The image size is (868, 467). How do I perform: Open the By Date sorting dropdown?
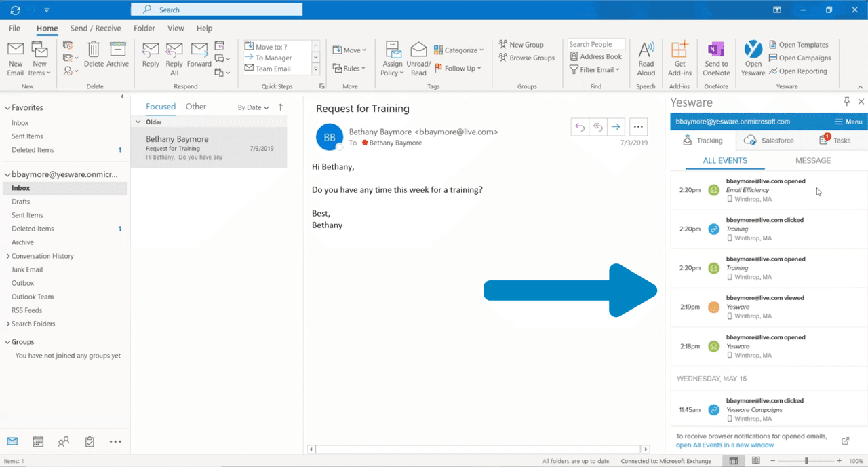click(252, 107)
